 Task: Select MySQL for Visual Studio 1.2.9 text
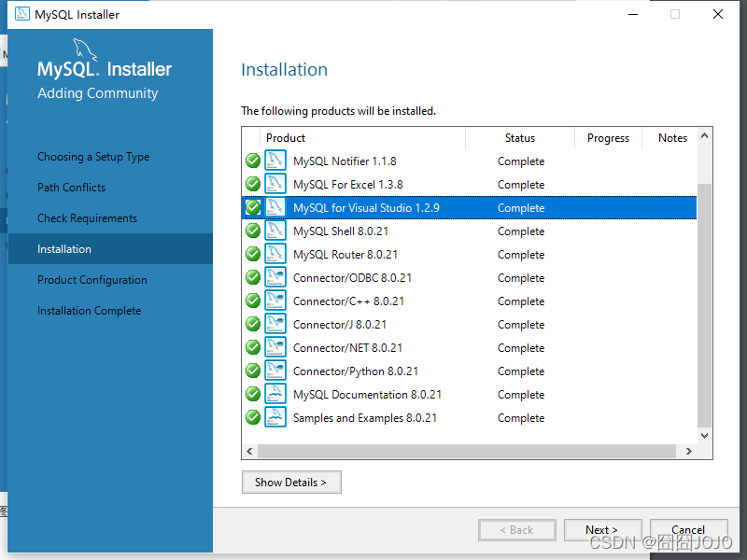pos(366,207)
